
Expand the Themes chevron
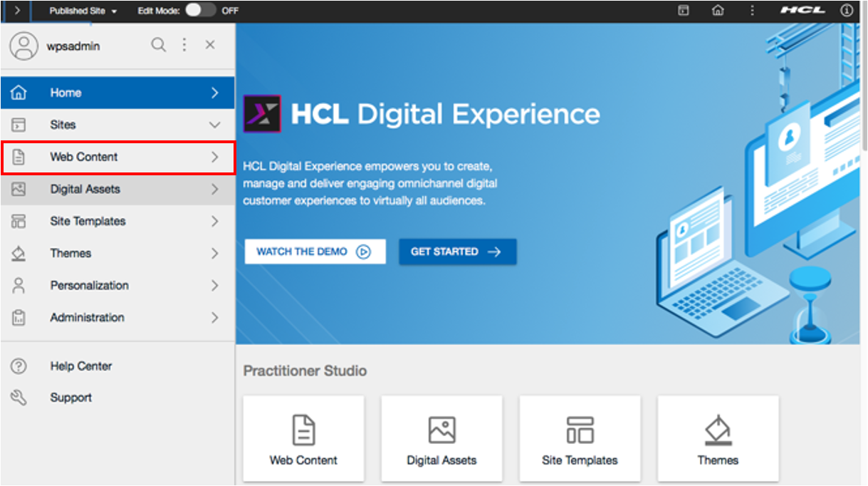click(x=214, y=254)
